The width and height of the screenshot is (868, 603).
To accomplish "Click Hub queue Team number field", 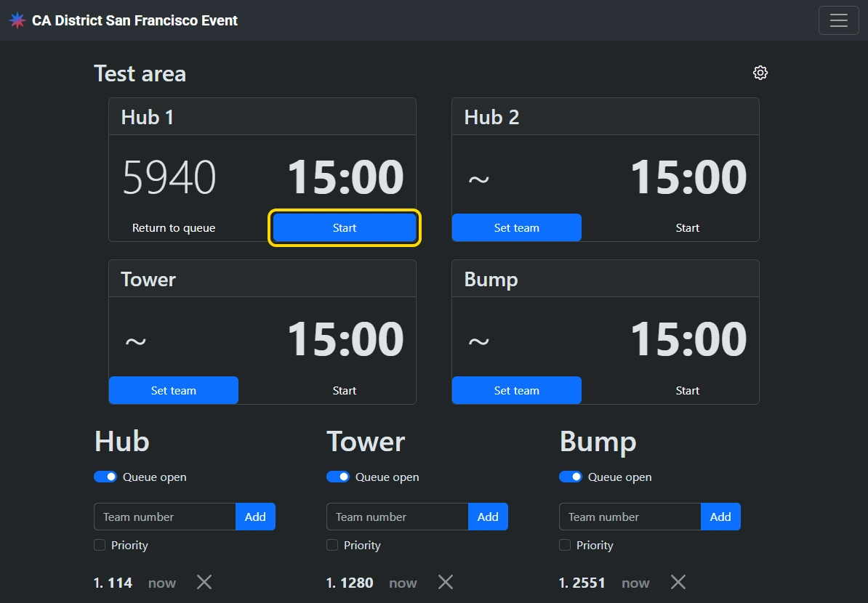I will pyautogui.click(x=165, y=517).
